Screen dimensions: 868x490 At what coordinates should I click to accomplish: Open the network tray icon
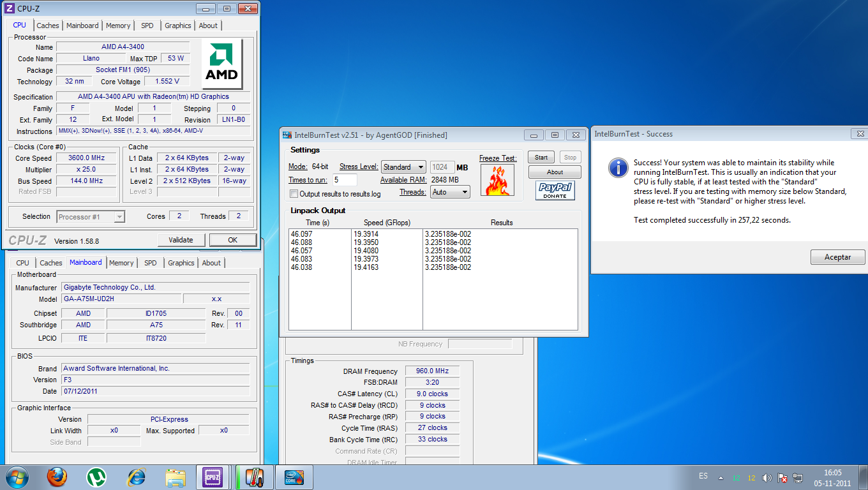[x=798, y=478]
